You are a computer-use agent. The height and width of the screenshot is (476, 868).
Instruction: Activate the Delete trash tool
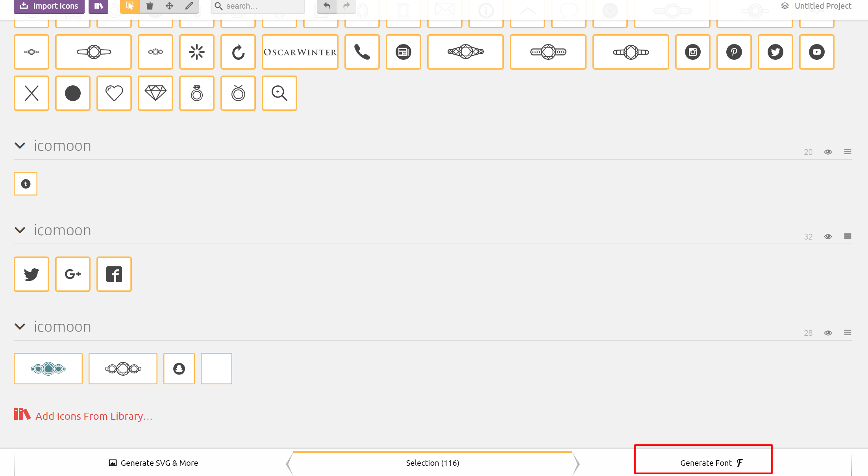click(x=150, y=6)
